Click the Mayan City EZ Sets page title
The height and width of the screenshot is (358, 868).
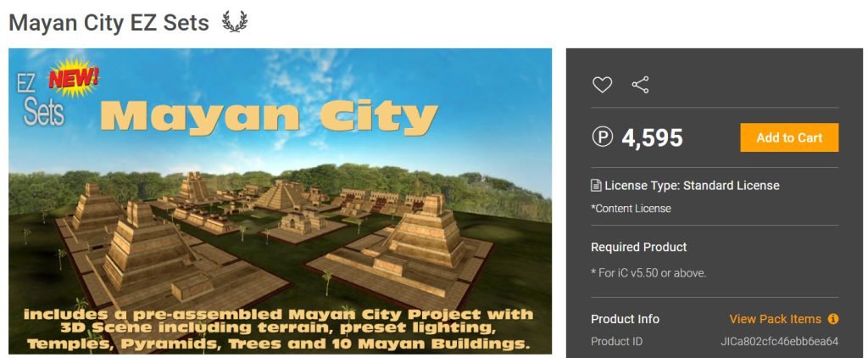pyautogui.click(x=109, y=23)
